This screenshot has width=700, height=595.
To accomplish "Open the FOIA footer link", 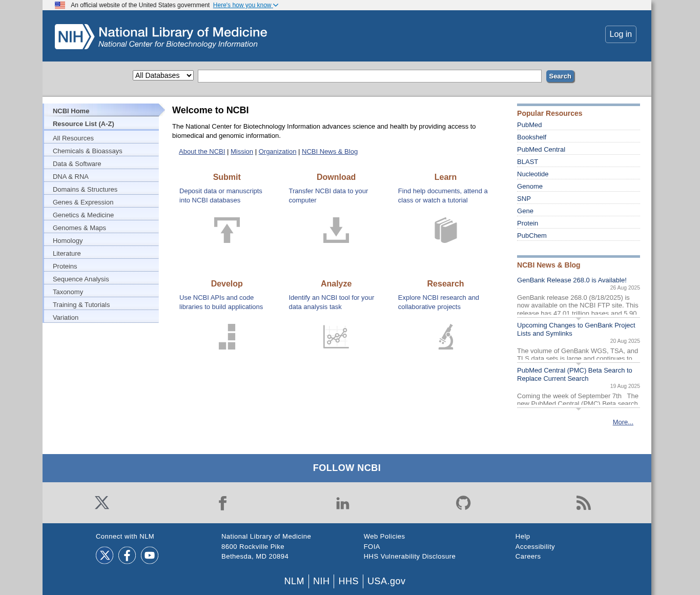I will tap(372, 547).
